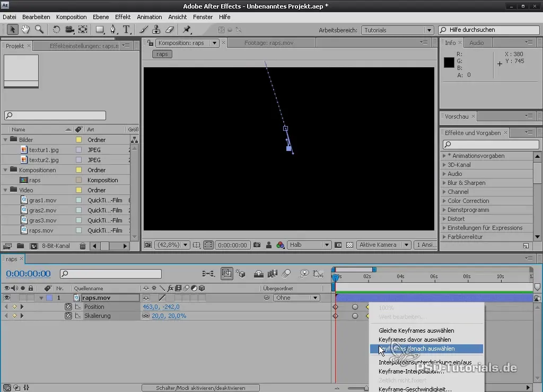This screenshot has width=543, height=392.
Task: Open the Aktive Kamera dropdown
Action: pyautogui.click(x=383, y=245)
